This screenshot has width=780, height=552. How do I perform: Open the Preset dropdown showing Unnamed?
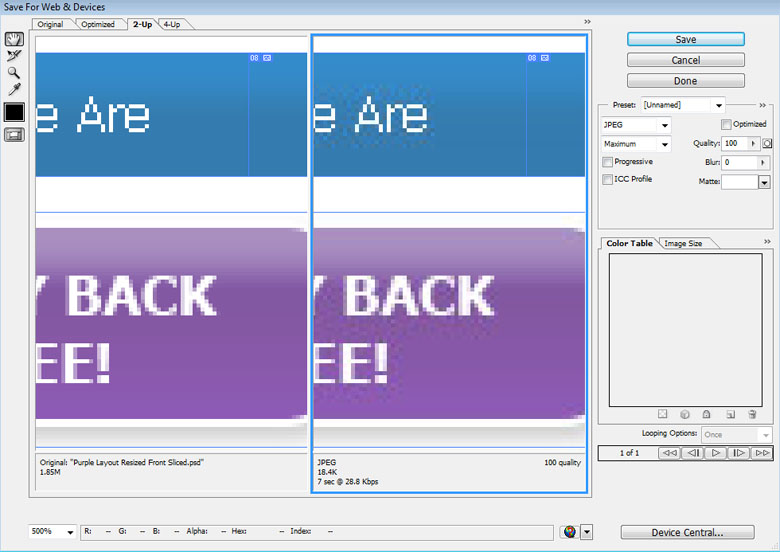683,105
